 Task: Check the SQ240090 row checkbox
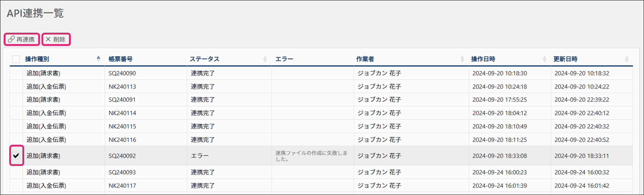point(16,73)
